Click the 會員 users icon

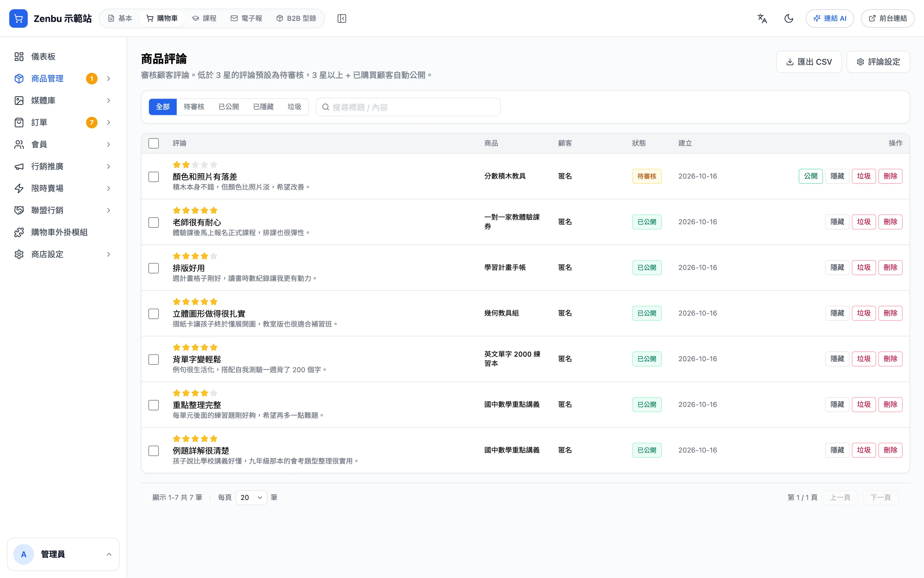tap(19, 144)
